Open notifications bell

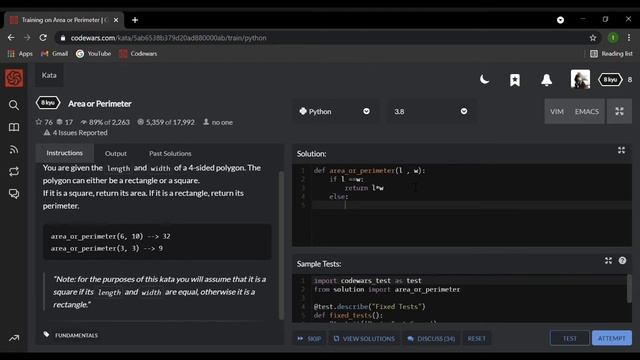[x=546, y=80]
